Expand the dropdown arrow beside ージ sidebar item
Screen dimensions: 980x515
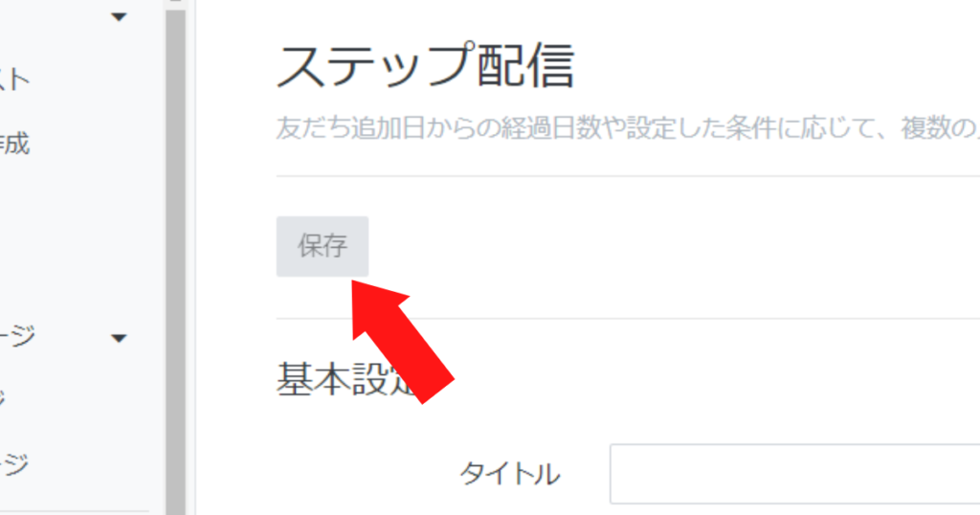119,339
